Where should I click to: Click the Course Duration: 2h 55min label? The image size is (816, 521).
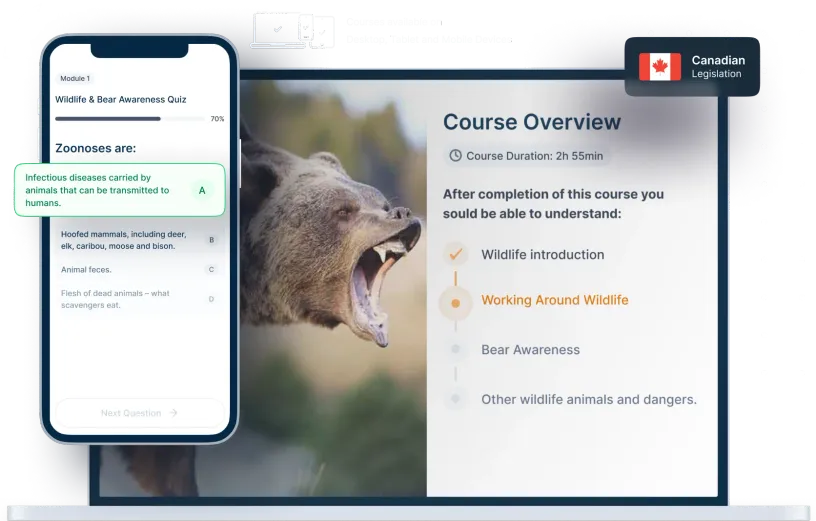click(534, 156)
